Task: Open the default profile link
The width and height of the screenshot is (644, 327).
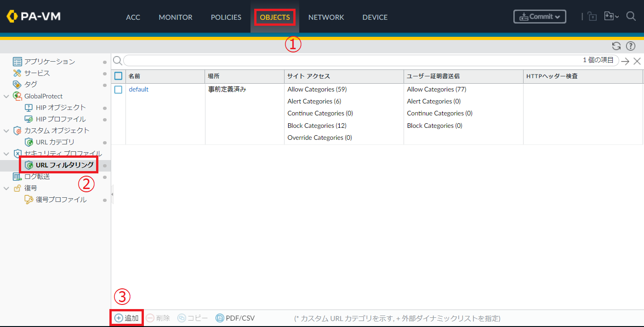Action: pos(138,89)
